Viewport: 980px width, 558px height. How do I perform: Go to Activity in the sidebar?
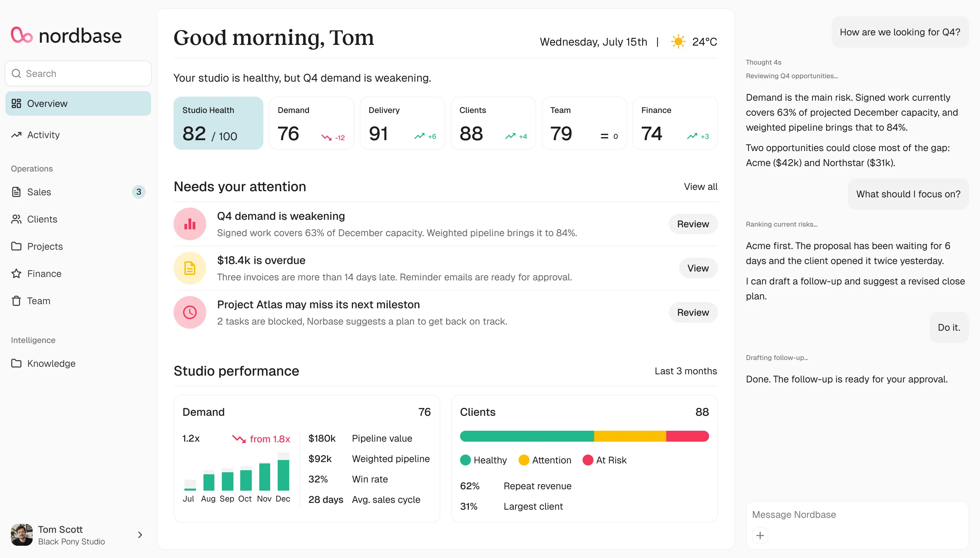pos(78,135)
